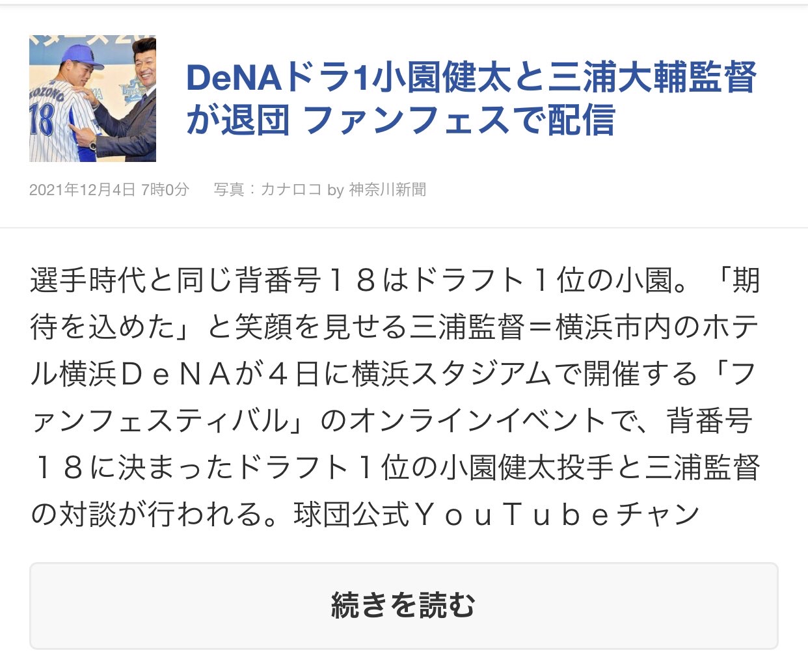
Task: Open the DeNAドラ1小園健太 headline link
Action: coord(471,99)
